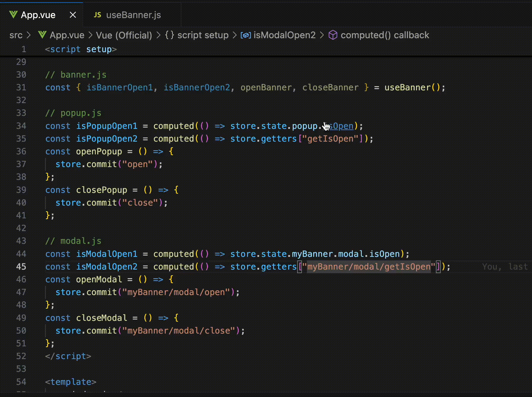The height and width of the screenshot is (397, 532).
Task: Select the computed() callback breadcrumb
Action: pyautogui.click(x=385, y=35)
